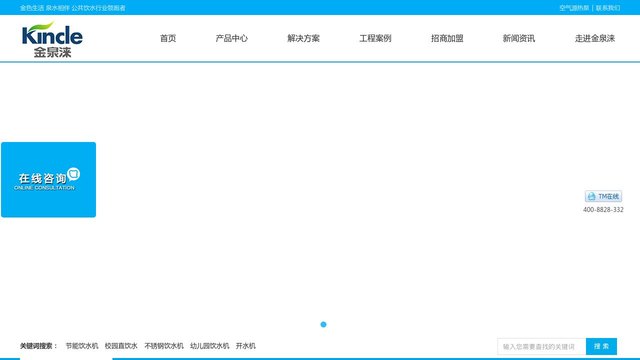The image size is (640, 360).
Task: Click the 校园直饮水 keyword link
Action: (121, 346)
